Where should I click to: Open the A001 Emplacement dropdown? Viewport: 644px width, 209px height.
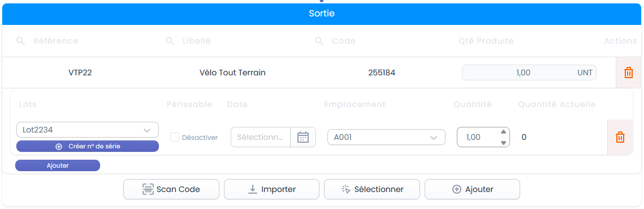(x=386, y=138)
